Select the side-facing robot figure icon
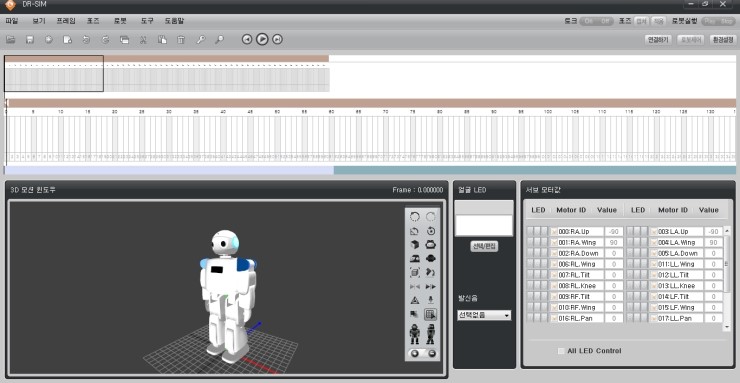 pyautogui.click(x=430, y=334)
